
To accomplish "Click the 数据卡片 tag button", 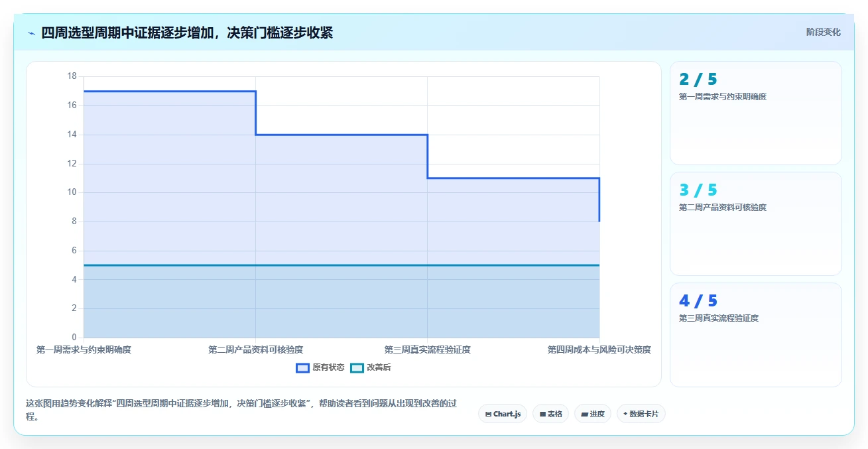I will pyautogui.click(x=641, y=414).
